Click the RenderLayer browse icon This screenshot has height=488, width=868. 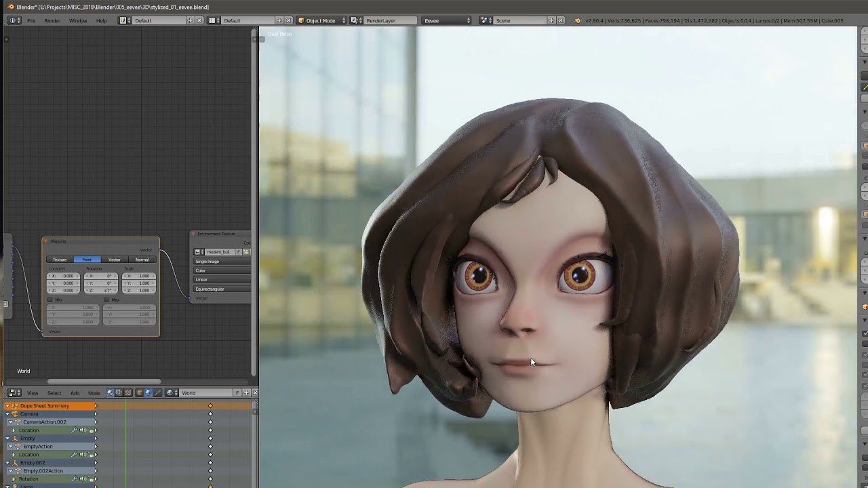[355, 20]
